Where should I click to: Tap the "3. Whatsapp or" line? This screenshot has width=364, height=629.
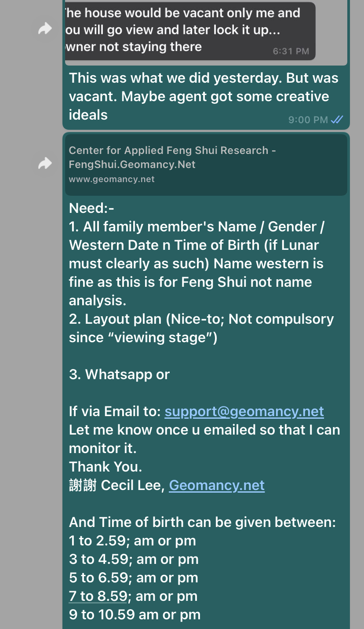pos(119,374)
